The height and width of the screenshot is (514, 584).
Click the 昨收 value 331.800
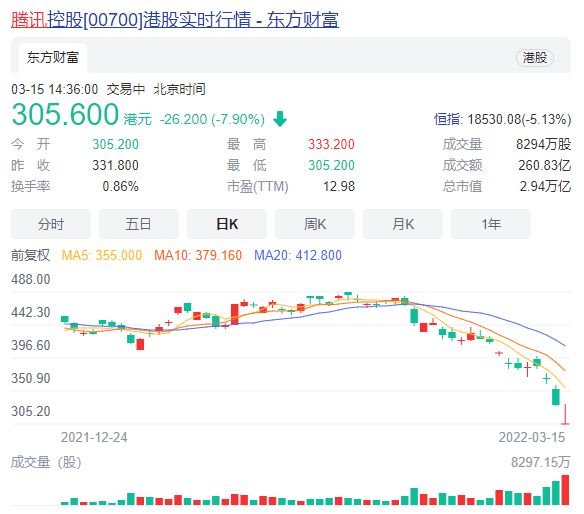(115, 165)
